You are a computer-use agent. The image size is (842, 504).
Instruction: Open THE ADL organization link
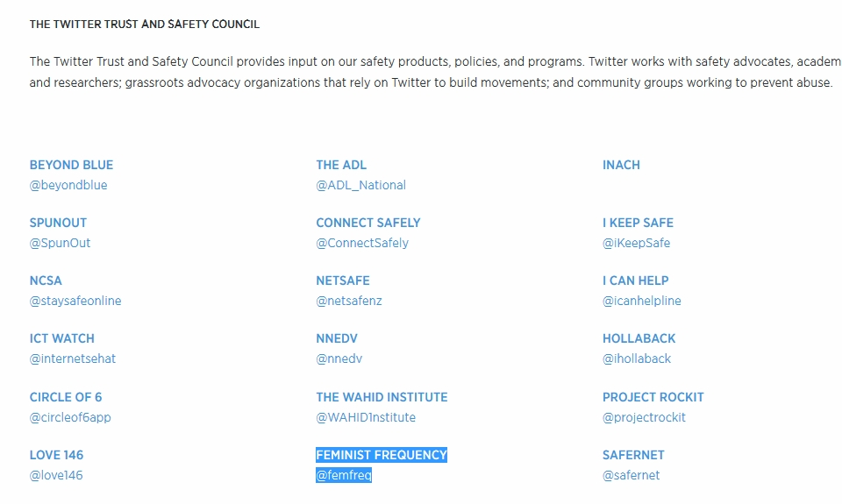341,165
